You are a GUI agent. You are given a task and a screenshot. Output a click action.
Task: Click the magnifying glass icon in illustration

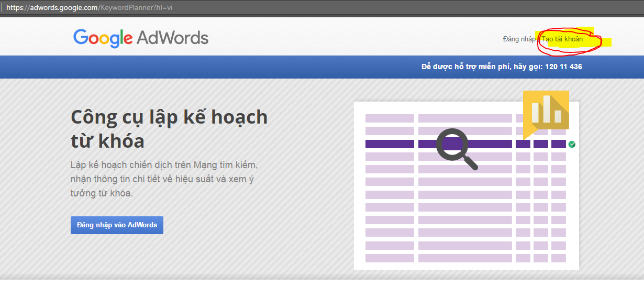tap(457, 150)
